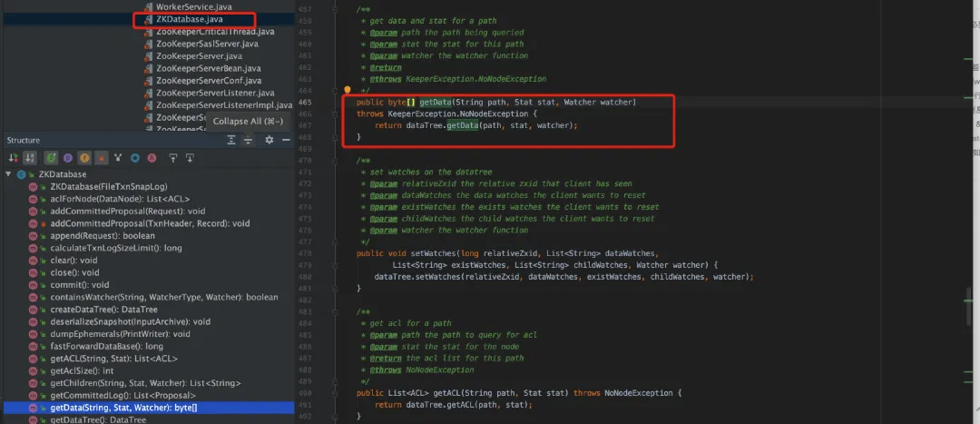This screenshot has height=424, width=980.
Task: Collapse the ZKDatabase class tree node
Action: pyautogui.click(x=9, y=174)
